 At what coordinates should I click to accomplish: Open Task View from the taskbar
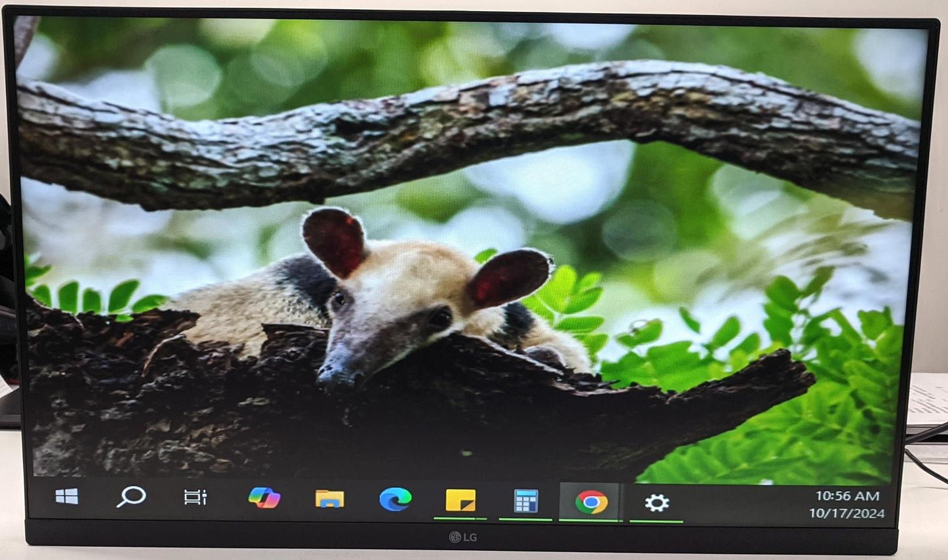[196, 498]
